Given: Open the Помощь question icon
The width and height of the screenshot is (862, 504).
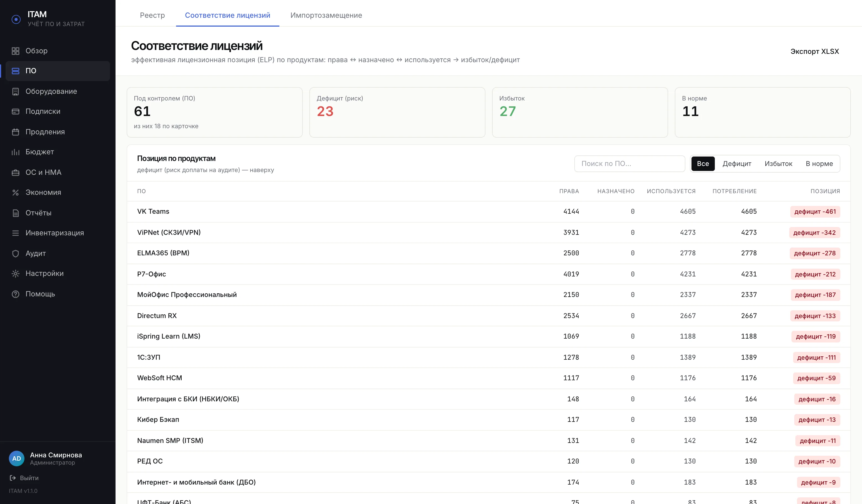Looking at the screenshot, I should (15, 294).
